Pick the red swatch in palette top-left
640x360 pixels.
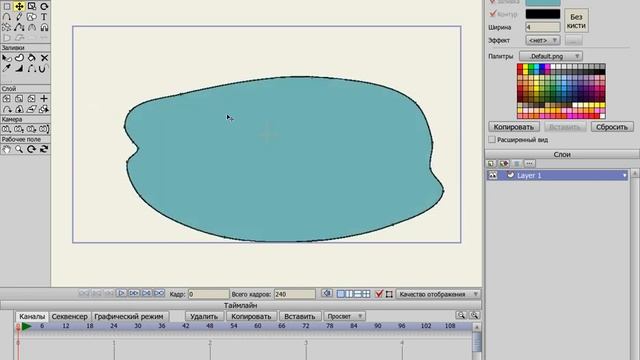[520, 67]
